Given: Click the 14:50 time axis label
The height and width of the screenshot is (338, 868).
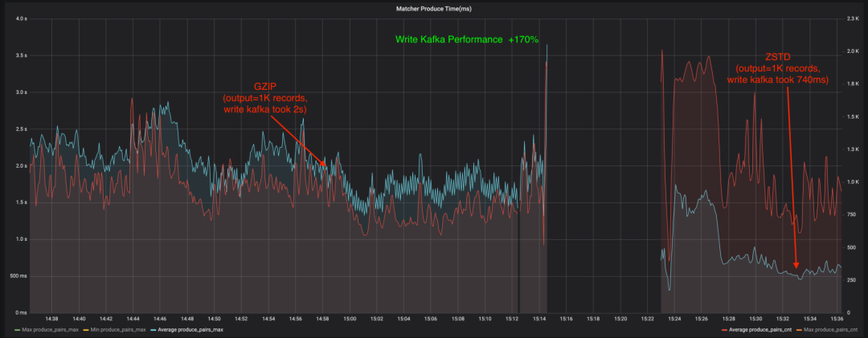Looking at the screenshot, I should [215, 320].
